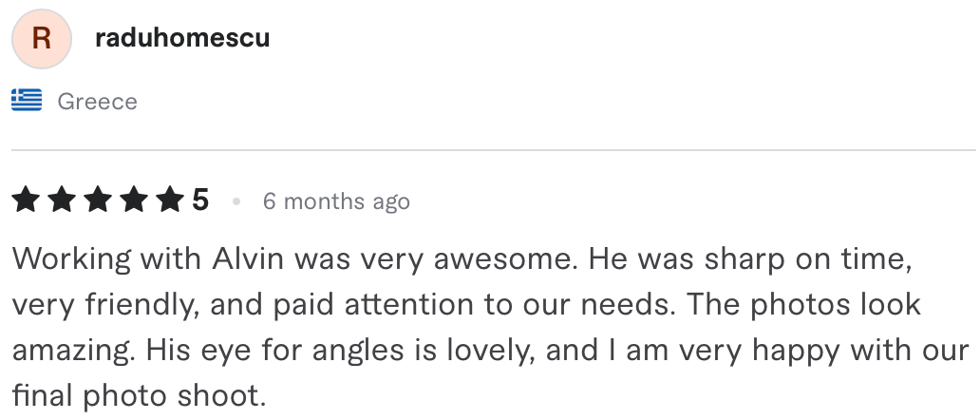Click the first rating star
Screen dimensions: 980x420
pos(26,200)
